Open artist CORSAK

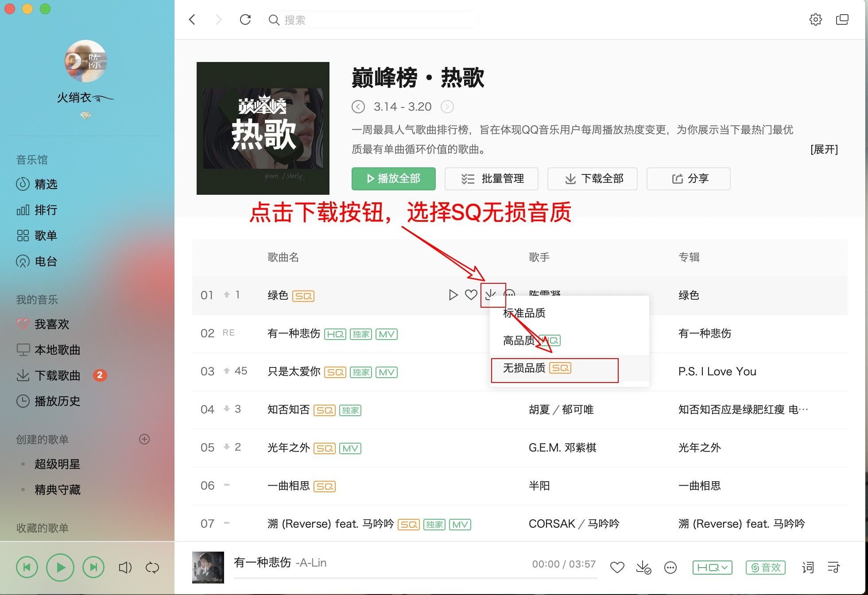(x=552, y=524)
